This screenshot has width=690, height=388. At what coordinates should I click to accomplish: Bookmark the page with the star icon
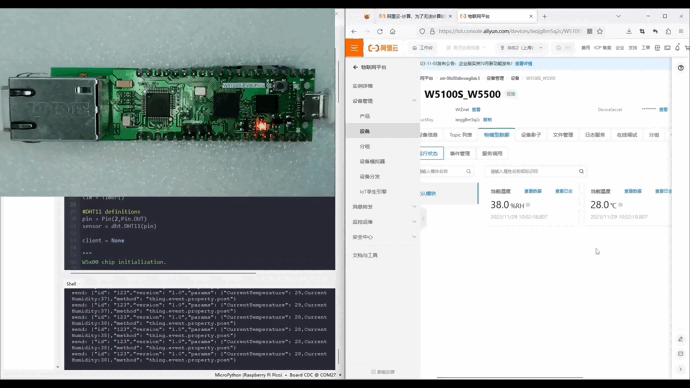pyautogui.click(x=600, y=31)
